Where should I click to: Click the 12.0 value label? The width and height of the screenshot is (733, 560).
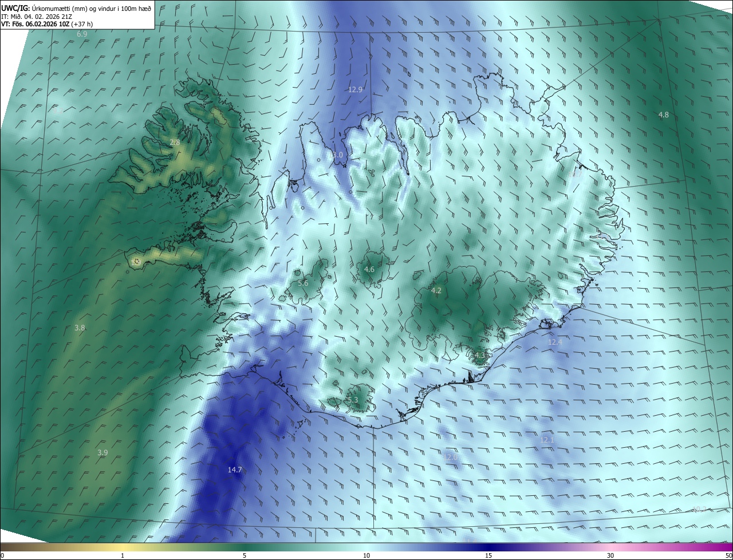[450, 457]
